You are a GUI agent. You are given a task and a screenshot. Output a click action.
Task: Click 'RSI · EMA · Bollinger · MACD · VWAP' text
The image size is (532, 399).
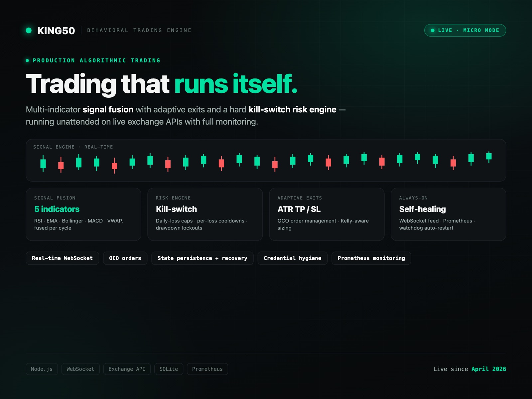tap(78, 221)
